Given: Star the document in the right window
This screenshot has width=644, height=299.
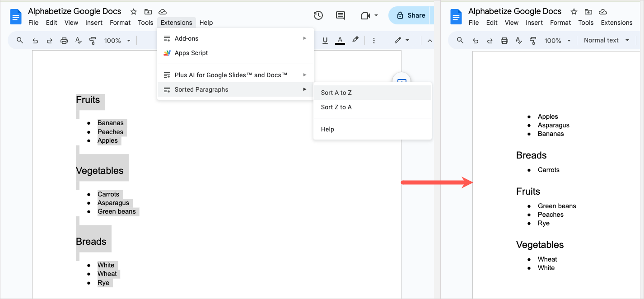Looking at the screenshot, I should pos(574,12).
